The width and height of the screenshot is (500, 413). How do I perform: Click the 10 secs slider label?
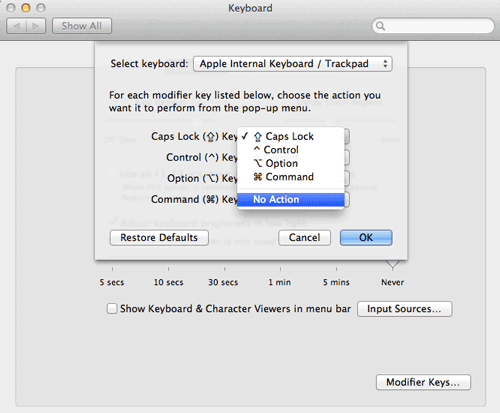168,282
